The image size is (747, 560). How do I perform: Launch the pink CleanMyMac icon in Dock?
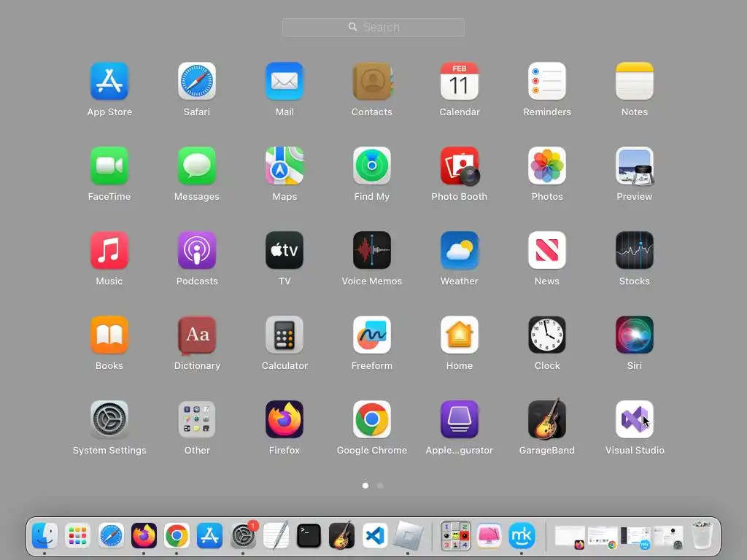[x=489, y=536]
